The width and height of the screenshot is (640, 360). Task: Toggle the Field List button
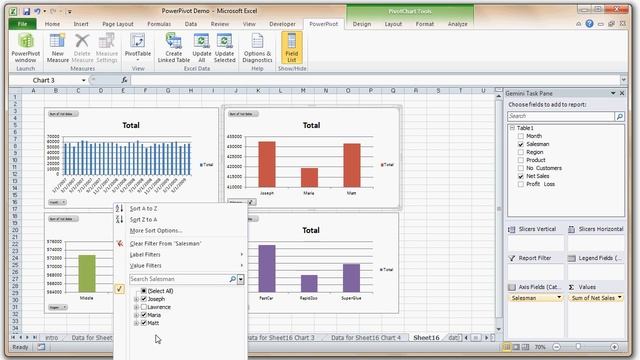(x=291, y=48)
